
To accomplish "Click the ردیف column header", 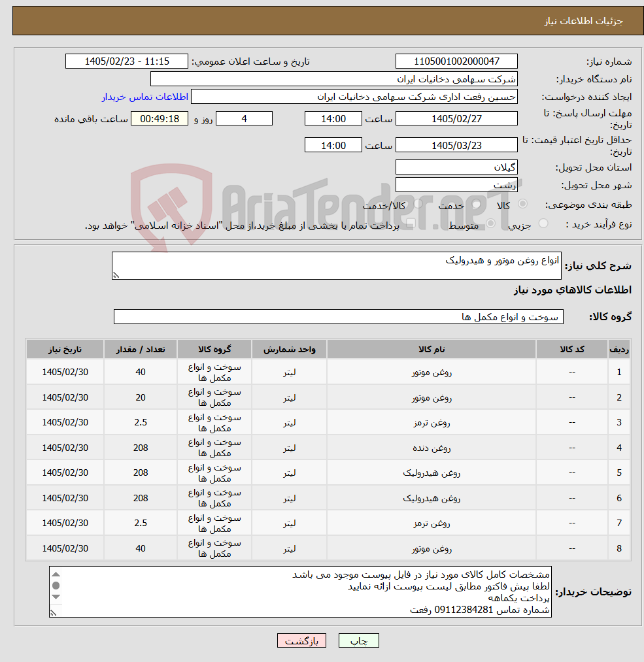I will coord(619,350).
